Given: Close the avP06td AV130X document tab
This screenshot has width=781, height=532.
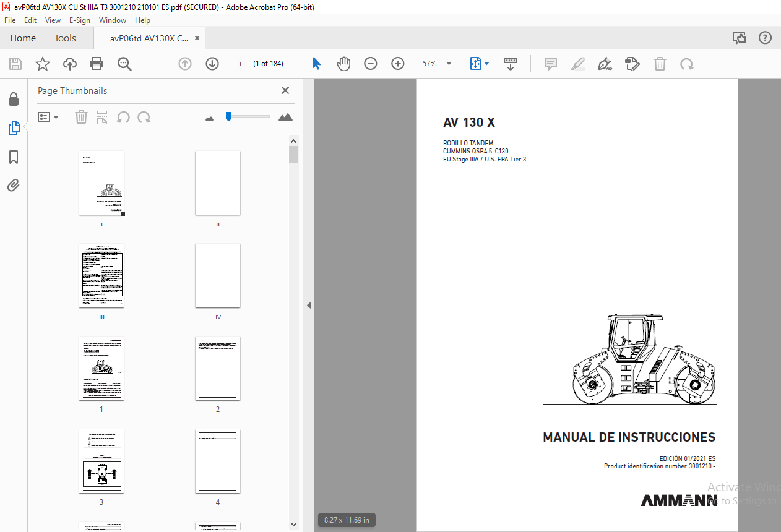Looking at the screenshot, I should click(x=197, y=38).
